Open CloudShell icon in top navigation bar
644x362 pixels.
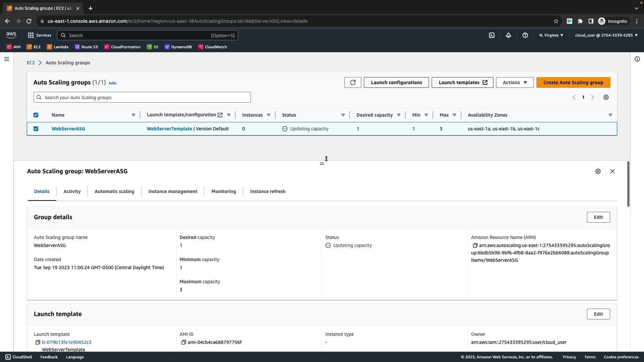(x=491, y=35)
